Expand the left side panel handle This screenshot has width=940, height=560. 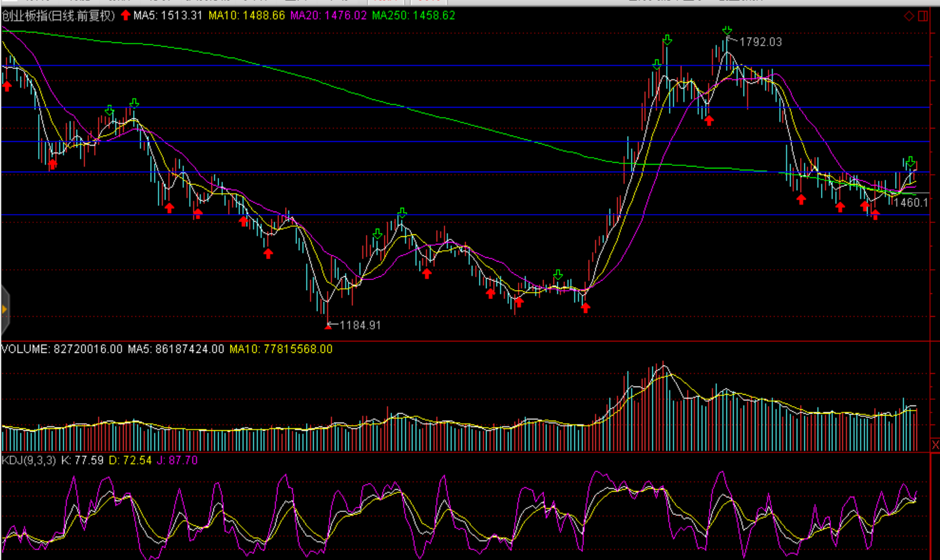tap(4, 310)
